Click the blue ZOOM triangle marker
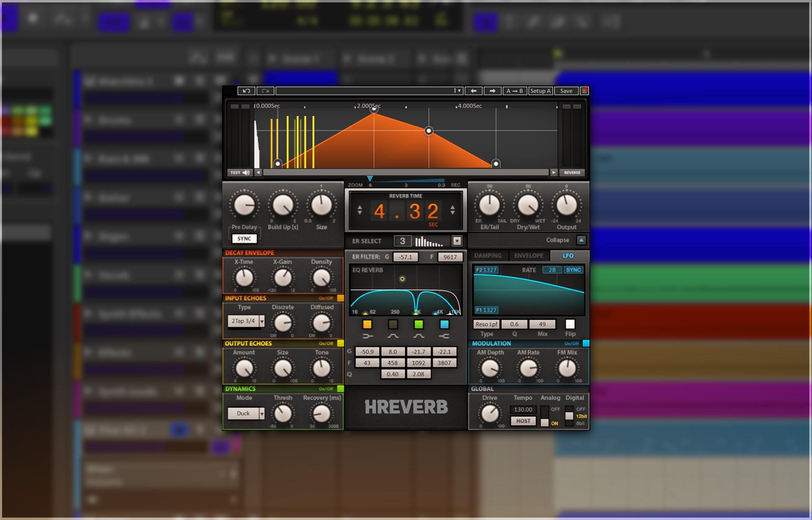Viewport: 812px width, 520px height. (370, 179)
